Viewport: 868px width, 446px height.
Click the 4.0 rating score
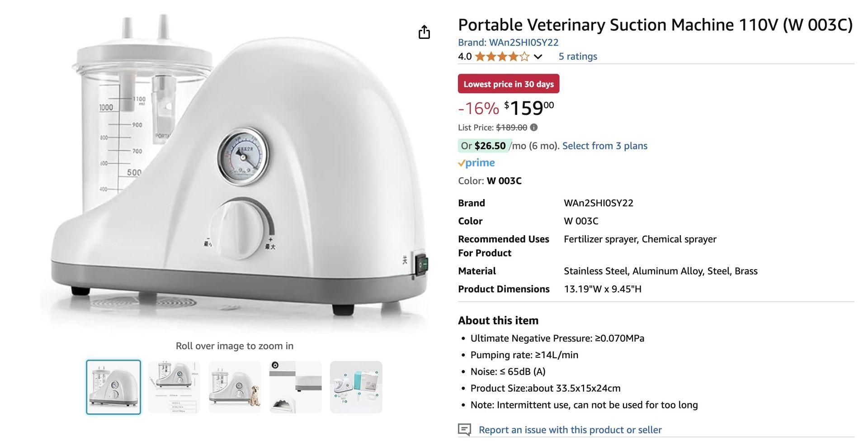point(463,57)
